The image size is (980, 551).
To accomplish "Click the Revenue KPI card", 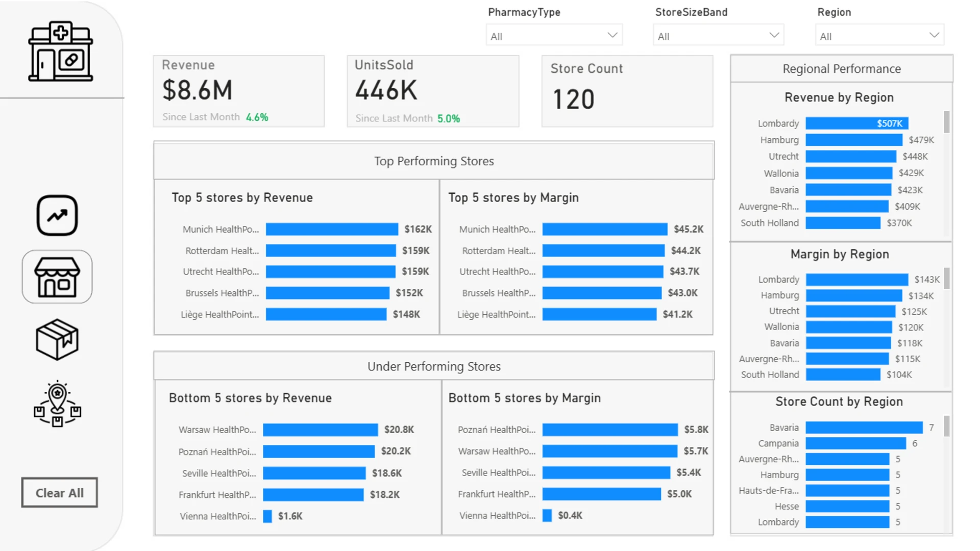I will pyautogui.click(x=239, y=91).
